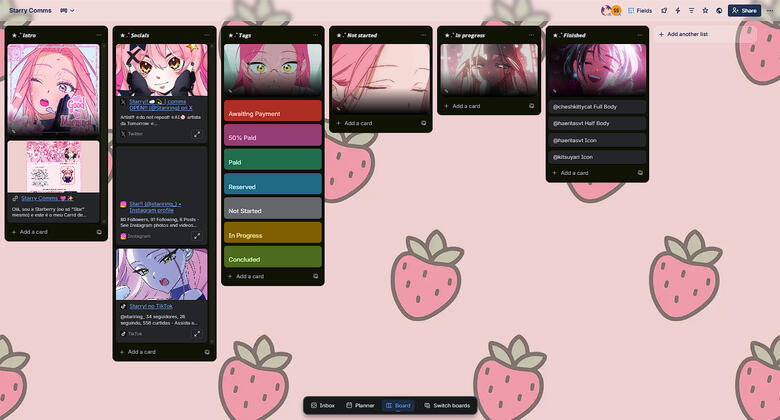Open the board visibility globe icon
Screen dimensions: 780x420
pos(719,10)
